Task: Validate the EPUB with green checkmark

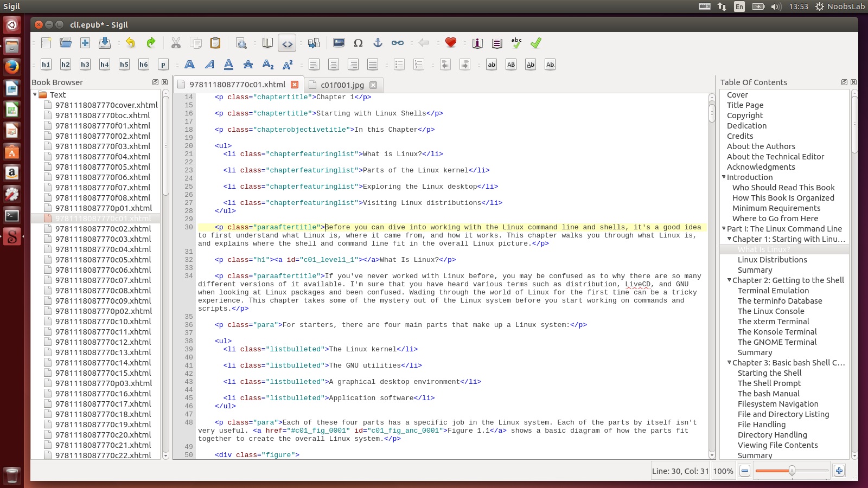Action: [x=536, y=43]
